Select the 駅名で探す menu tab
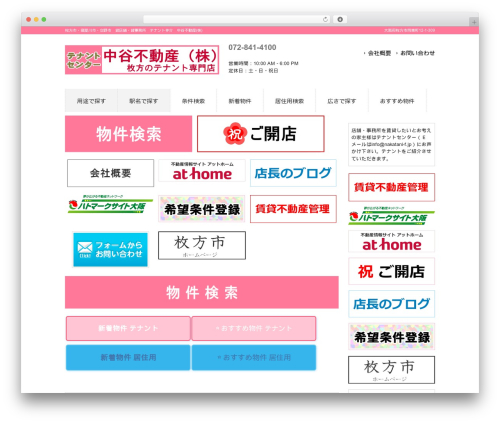The width and height of the screenshot is (500, 423). click(x=144, y=101)
